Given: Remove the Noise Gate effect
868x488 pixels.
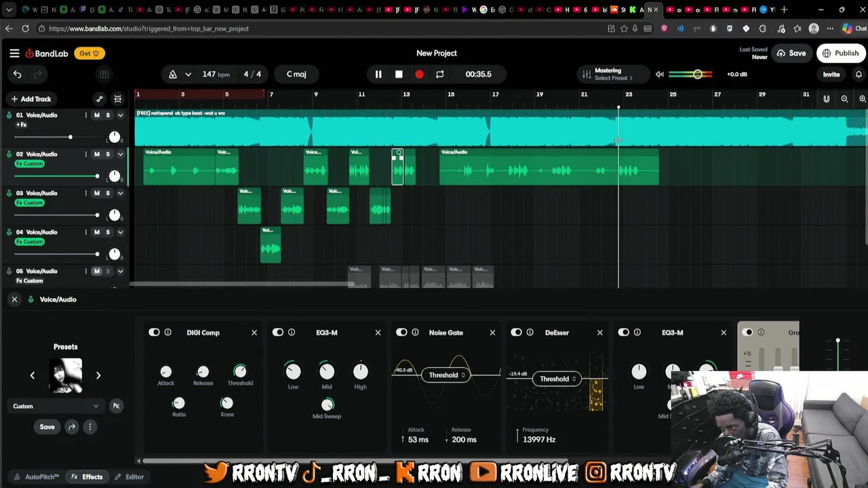Looking at the screenshot, I should (x=492, y=332).
